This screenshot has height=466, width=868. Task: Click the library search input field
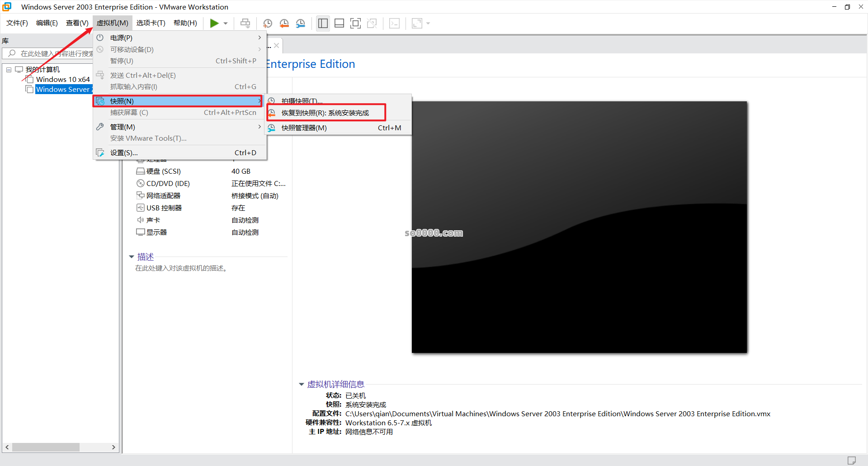click(x=54, y=53)
